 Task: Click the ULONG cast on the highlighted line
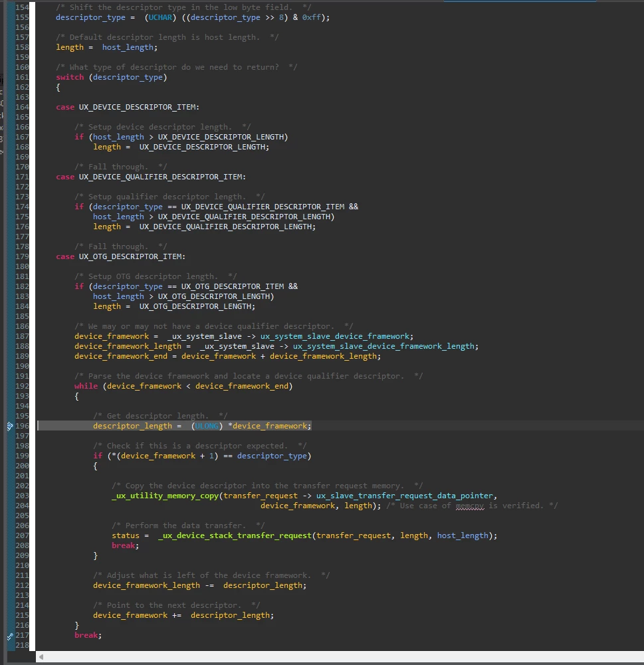point(207,427)
